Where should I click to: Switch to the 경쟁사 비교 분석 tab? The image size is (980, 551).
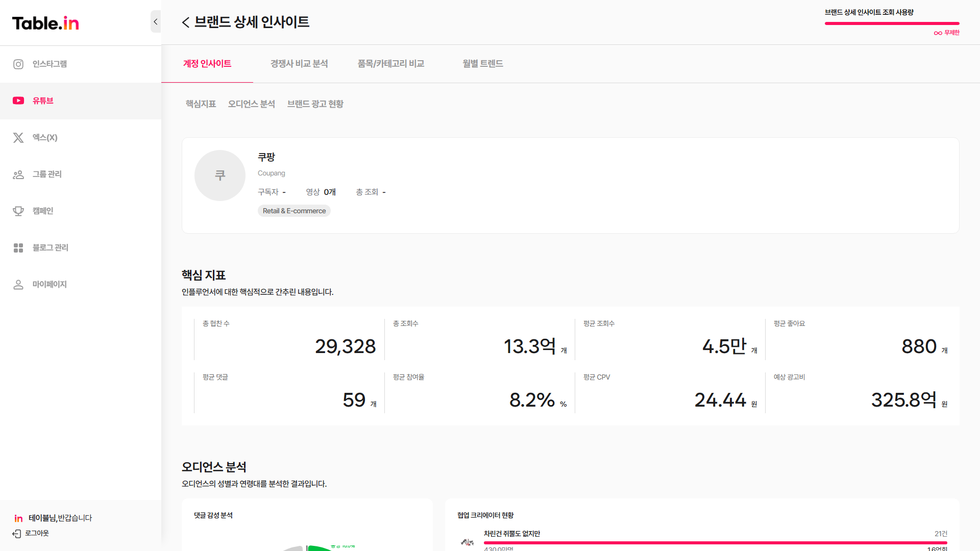tap(299, 64)
